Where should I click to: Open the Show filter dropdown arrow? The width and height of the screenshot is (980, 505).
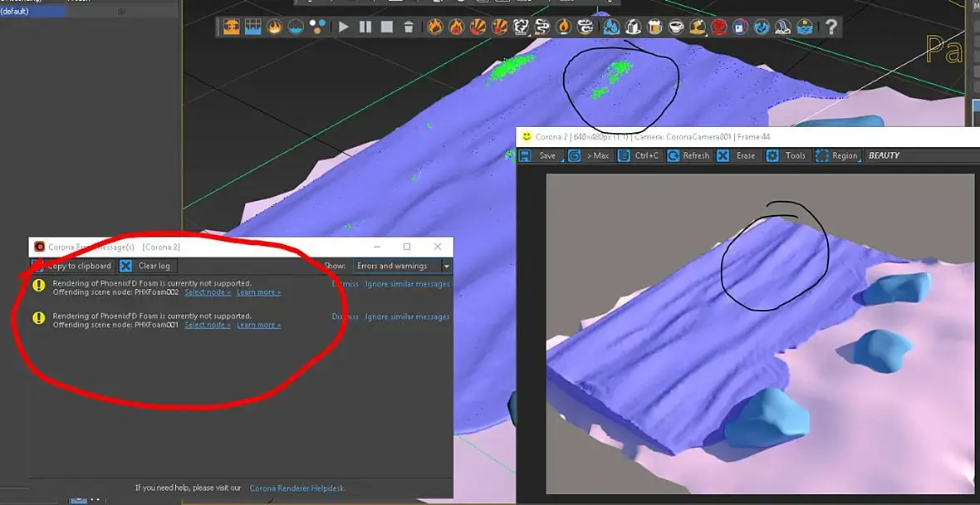447,267
